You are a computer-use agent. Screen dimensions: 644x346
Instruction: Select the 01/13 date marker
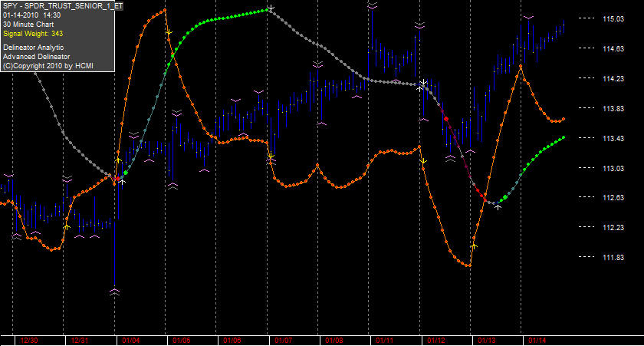(x=487, y=341)
